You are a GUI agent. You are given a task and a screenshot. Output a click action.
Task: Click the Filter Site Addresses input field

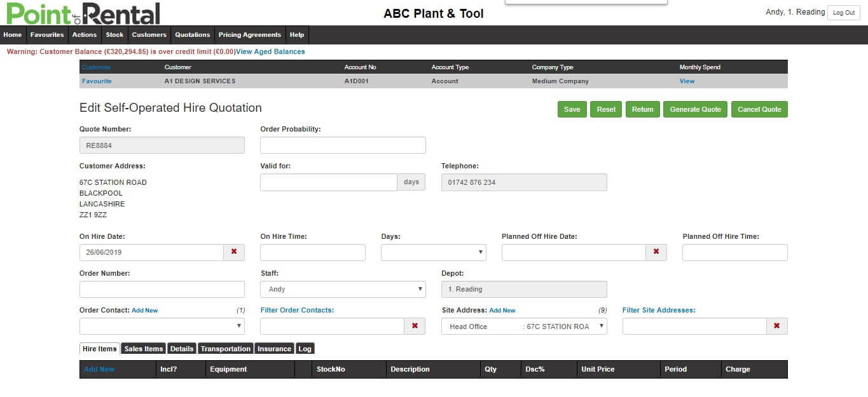tap(694, 326)
